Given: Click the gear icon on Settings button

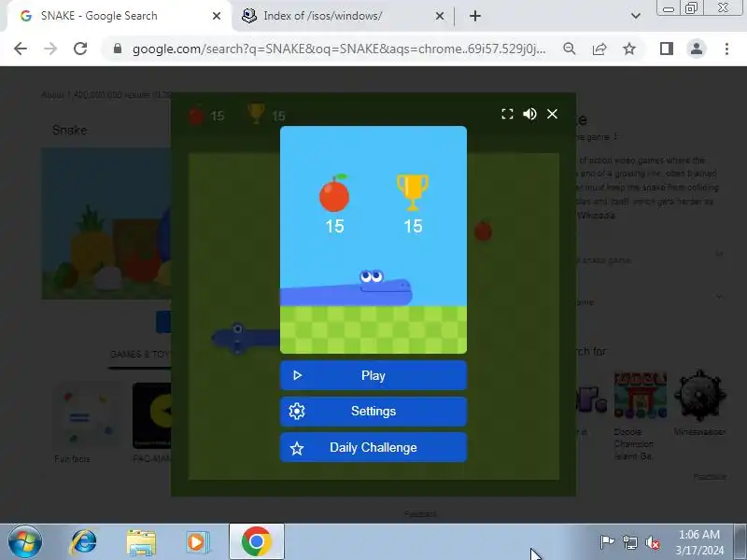Looking at the screenshot, I should pos(297,411).
